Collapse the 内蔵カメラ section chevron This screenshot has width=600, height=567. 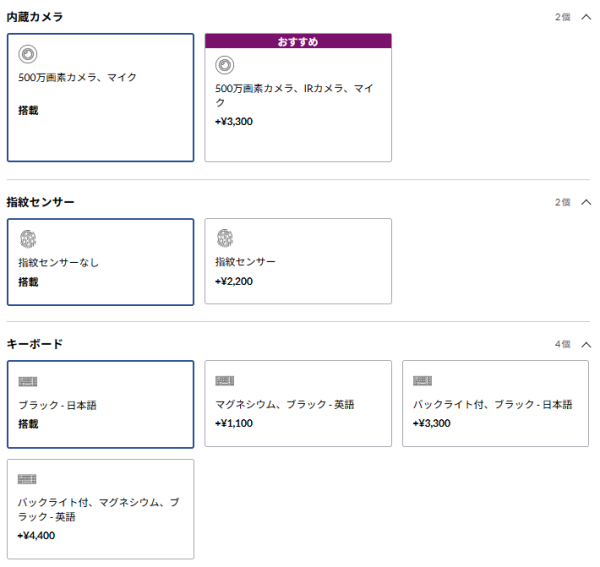586,17
